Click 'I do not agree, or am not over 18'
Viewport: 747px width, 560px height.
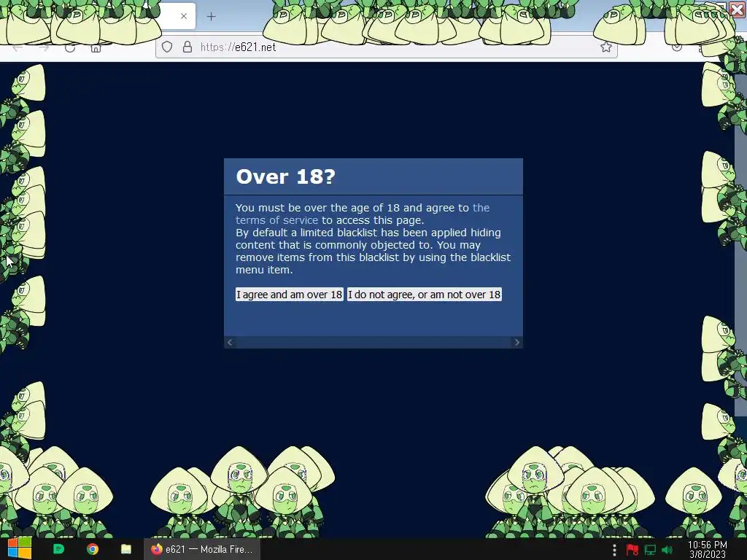tap(424, 295)
